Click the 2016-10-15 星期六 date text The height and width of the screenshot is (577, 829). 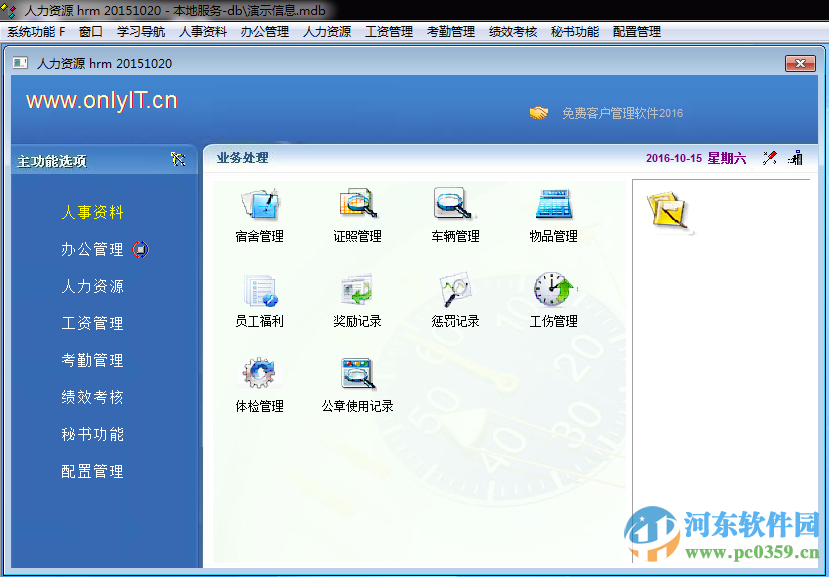click(696, 158)
